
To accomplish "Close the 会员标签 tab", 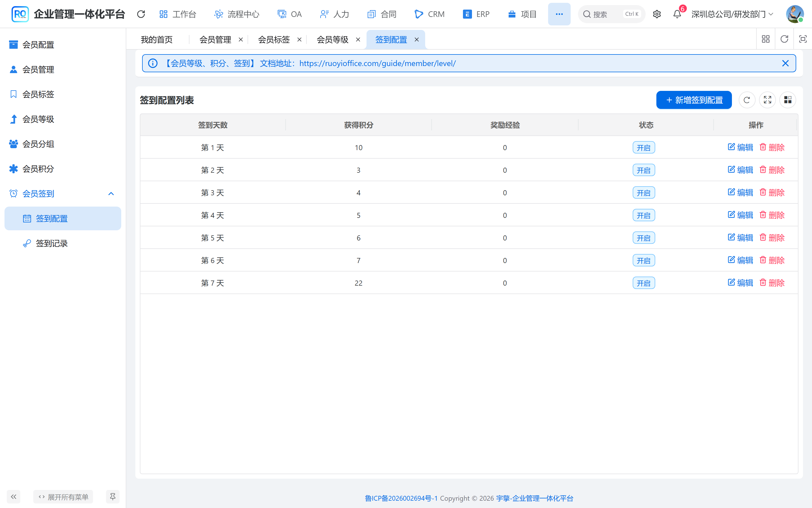I will click(x=299, y=40).
